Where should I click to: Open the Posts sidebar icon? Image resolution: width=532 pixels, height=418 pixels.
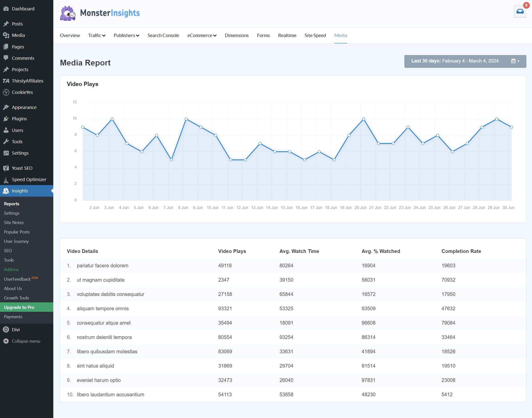pos(6,23)
